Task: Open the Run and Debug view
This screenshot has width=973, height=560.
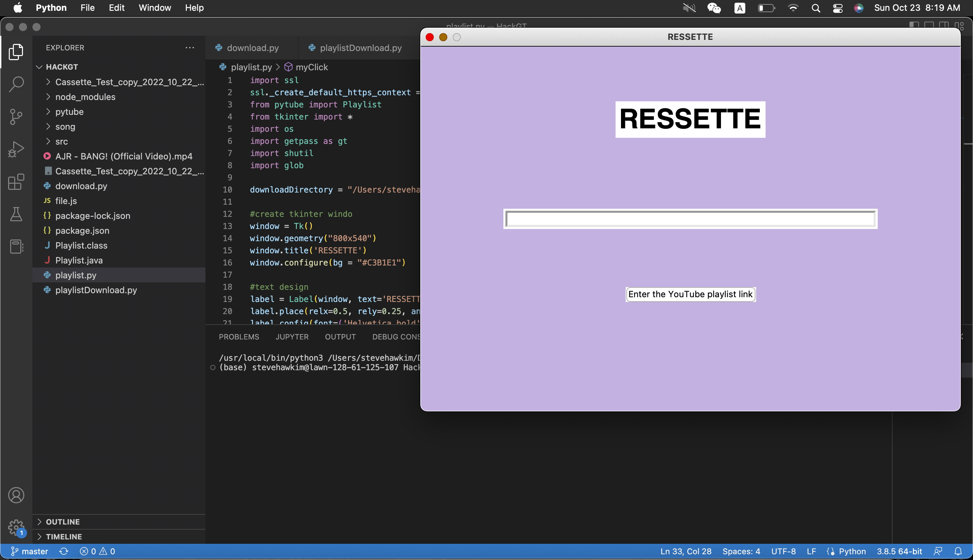Action: coord(16,149)
